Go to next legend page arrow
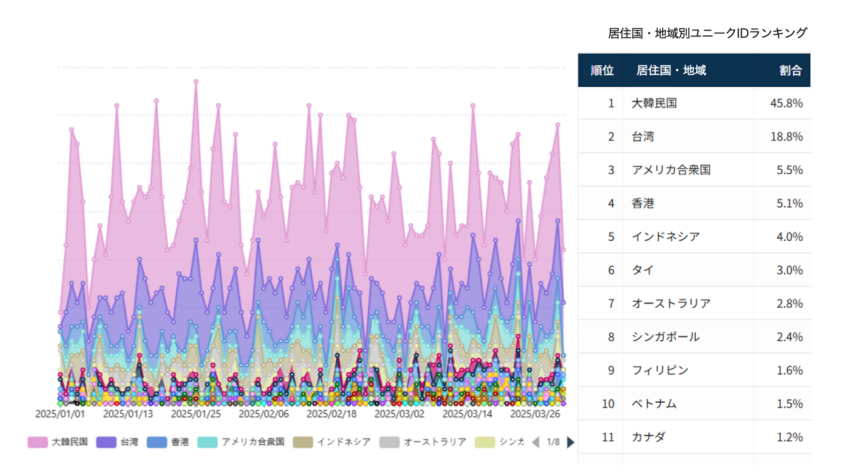The image size is (850, 476). tap(570, 442)
